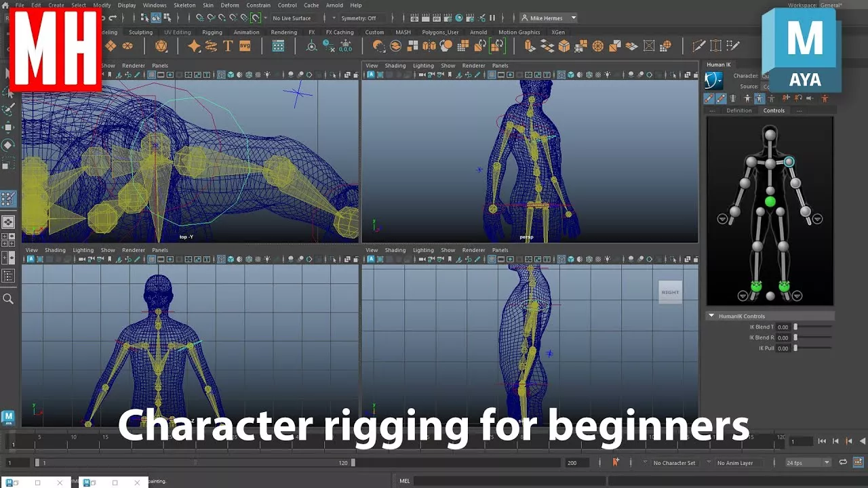Image resolution: width=868 pixels, height=488 pixels.
Task: Toggle auto keyframe button
Action: pos(616,462)
